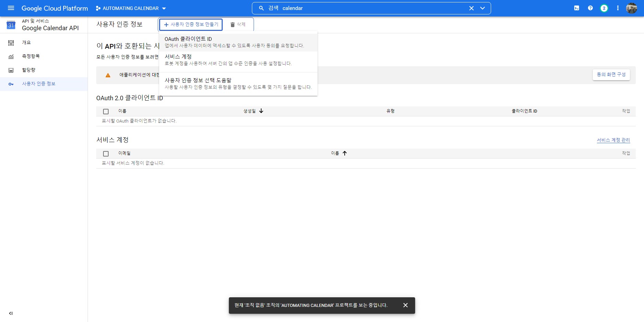Click the 삭제 delete button

238,24
